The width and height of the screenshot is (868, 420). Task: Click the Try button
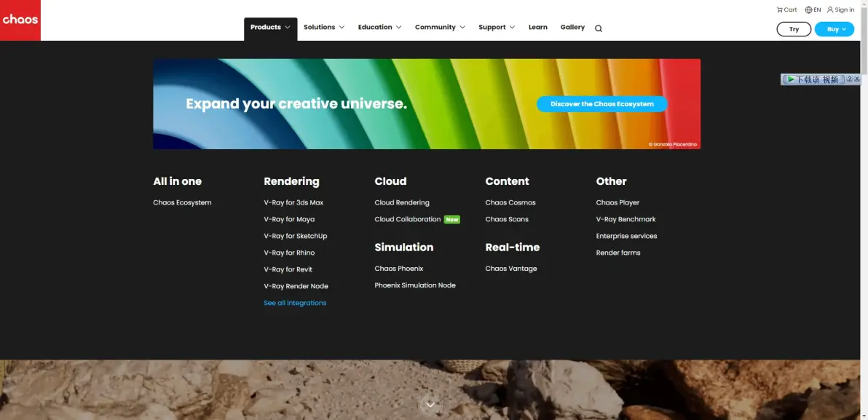(794, 29)
